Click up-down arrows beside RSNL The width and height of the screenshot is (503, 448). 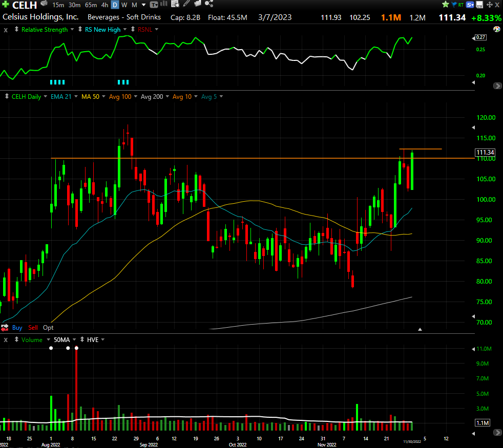point(133,29)
